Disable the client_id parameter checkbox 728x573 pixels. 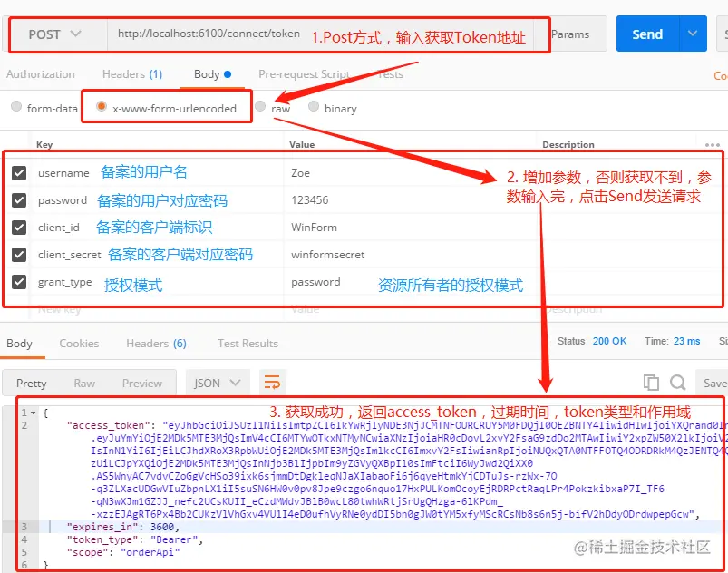18,227
